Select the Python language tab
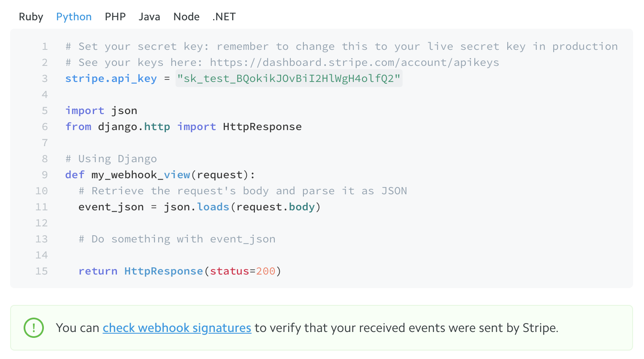 point(74,17)
